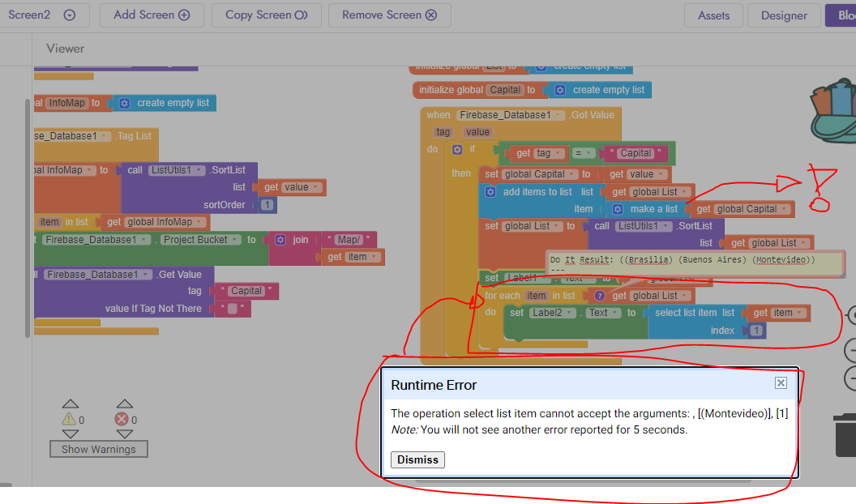Image resolution: width=856 pixels, height=504 pixels.
Task: Click the gear icon on add items to list
Action: click(490, 192)
